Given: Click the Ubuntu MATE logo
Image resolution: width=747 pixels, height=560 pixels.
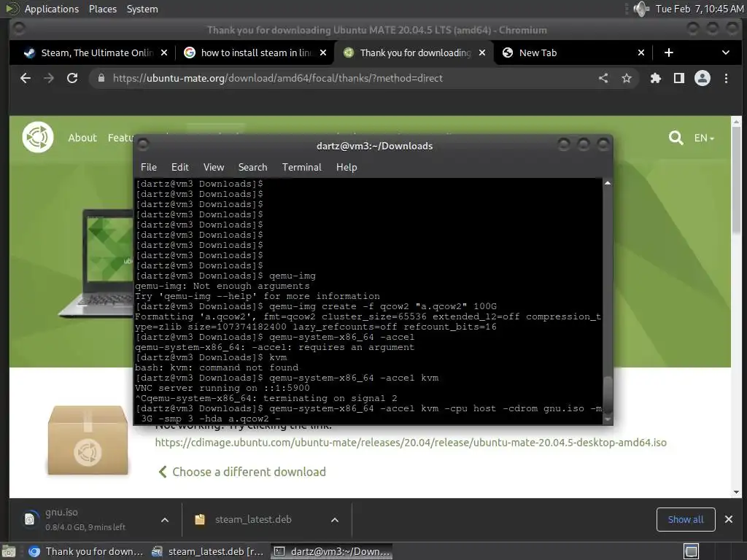Looking at the screenshot, I should coord(38,137).
